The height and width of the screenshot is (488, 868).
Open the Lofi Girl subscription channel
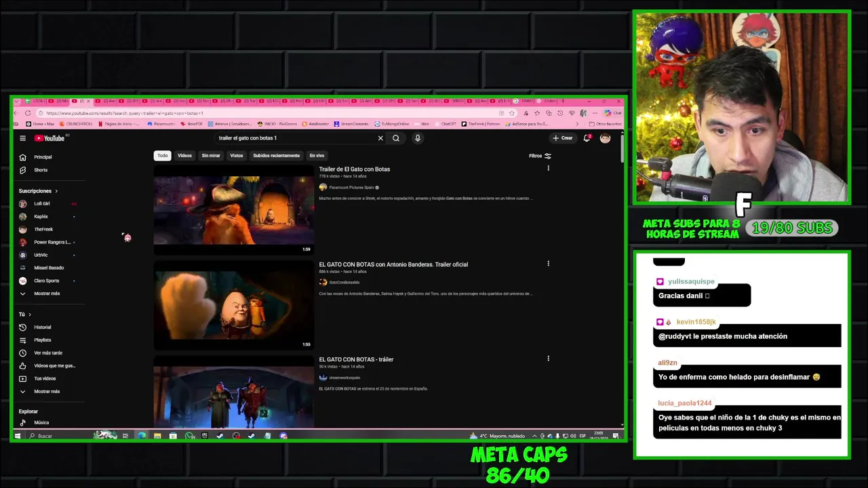41,204
